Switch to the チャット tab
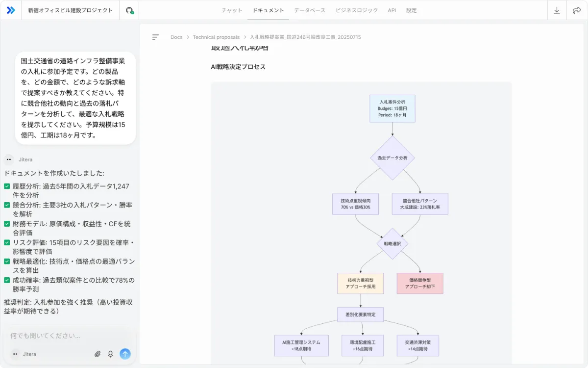The height and width of the screenshot is (368, 588). 232,10
